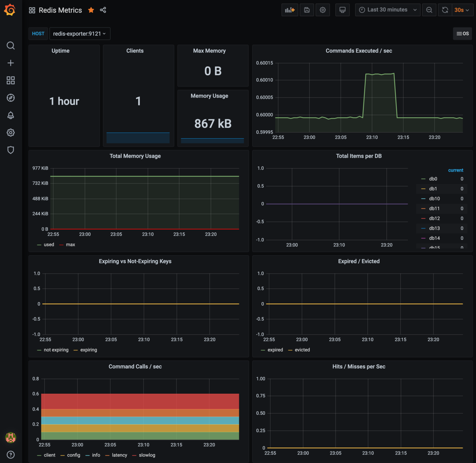The height and width of the screenshot is (463, 476).
Task: Open Search in the side menu
Action: click(11, 46)
